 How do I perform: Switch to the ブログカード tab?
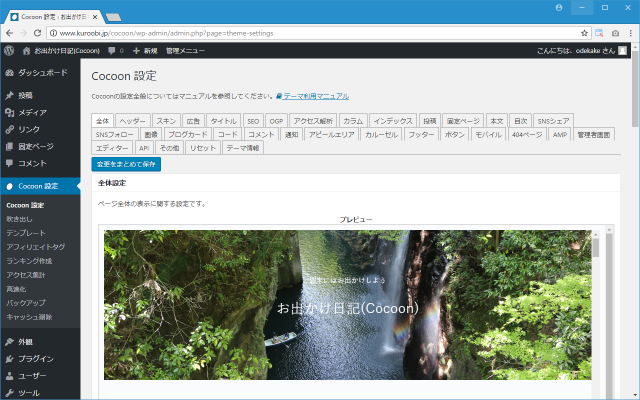188,134
